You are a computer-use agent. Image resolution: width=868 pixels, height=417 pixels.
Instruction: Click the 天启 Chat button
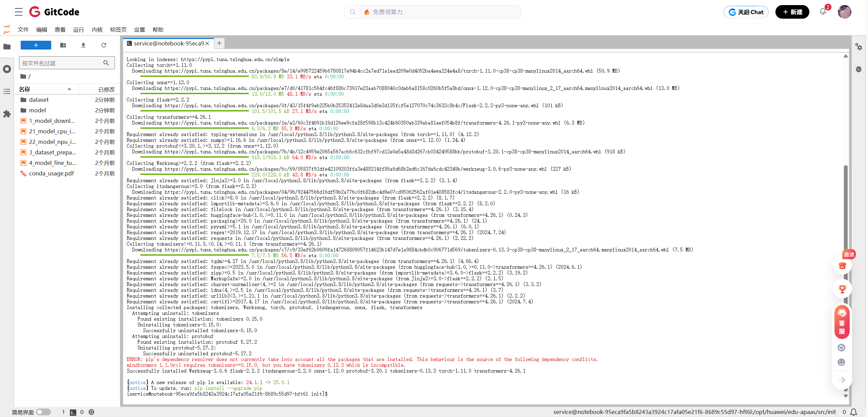pyautogui.click(x=746, y=12)
